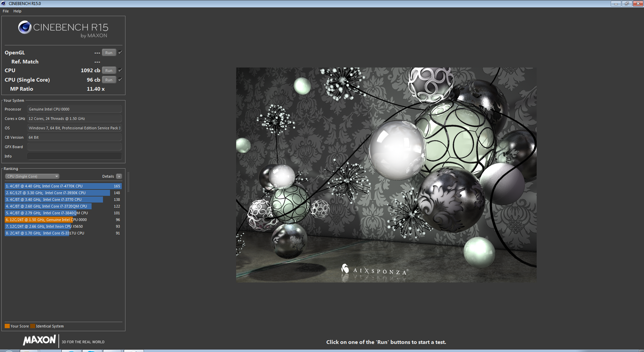644x352 pixels.
Task: Click the score 148 in the ranking list
Action: click(x=117, y=193)
